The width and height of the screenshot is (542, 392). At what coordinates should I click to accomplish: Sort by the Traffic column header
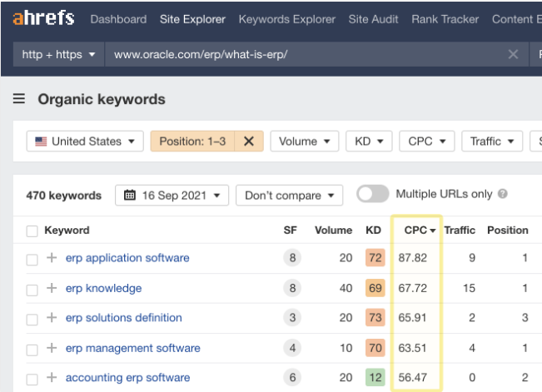click(460, 231)
